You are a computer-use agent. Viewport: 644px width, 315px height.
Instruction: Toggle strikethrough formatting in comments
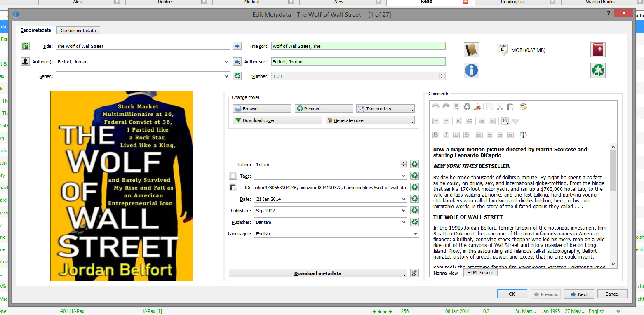coord(467,134)
